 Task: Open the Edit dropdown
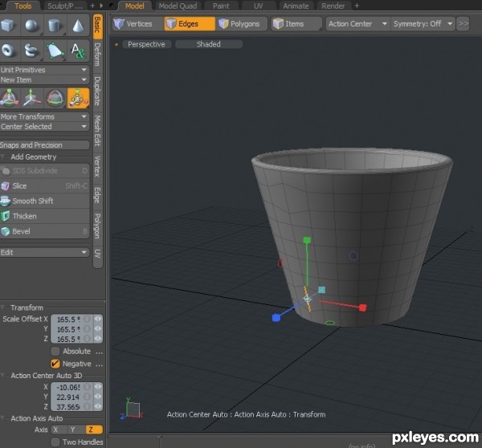point(44,253)
